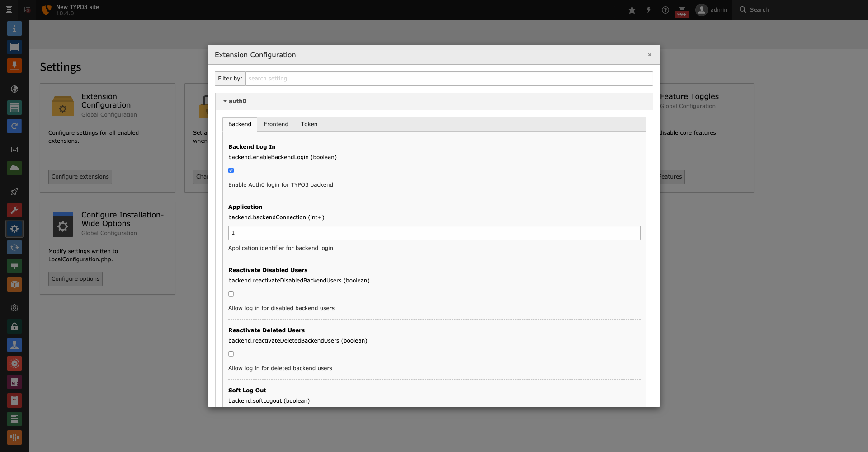The width and height of the screenshot is (868, 452).
Task: Open the admin user dropdown menu
Action: point(712,9)
